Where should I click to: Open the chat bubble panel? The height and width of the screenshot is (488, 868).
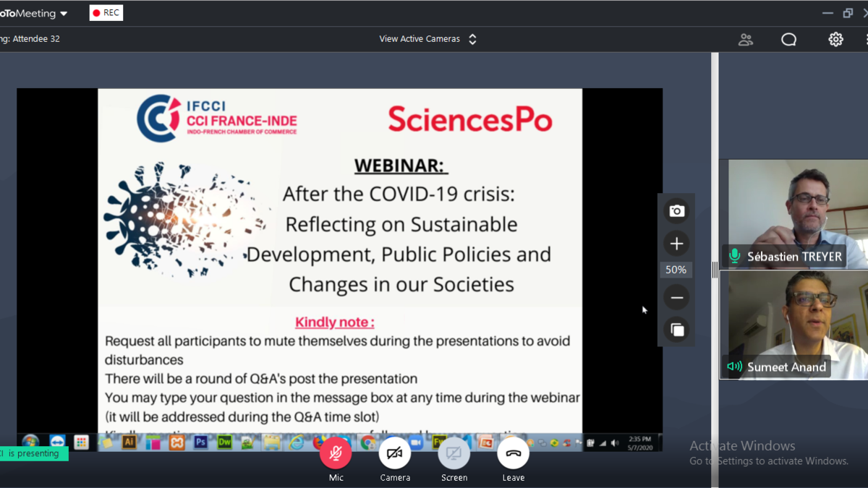(788, 39)
